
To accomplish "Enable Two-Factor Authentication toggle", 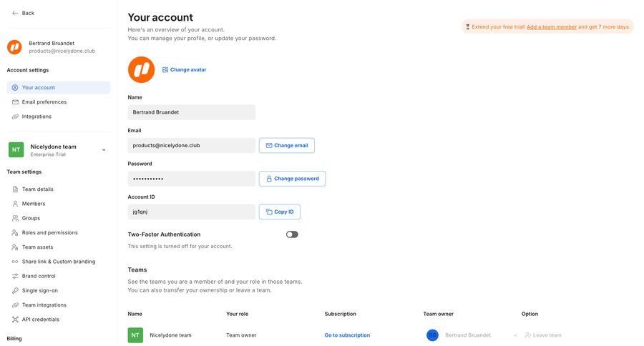I will point(292,234).
